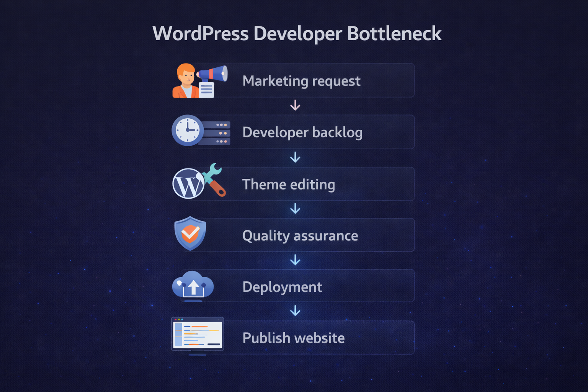The image size is (588, 392).
Task: Click the arrow between Deployment and Publish website
Action: [295, 311]
